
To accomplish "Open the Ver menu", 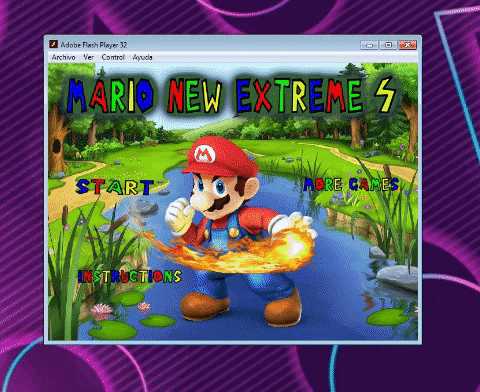I will click(88, 57).
